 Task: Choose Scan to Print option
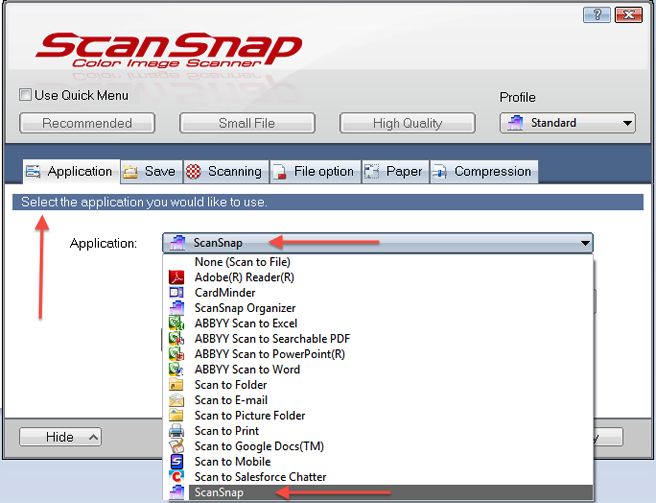378,431
